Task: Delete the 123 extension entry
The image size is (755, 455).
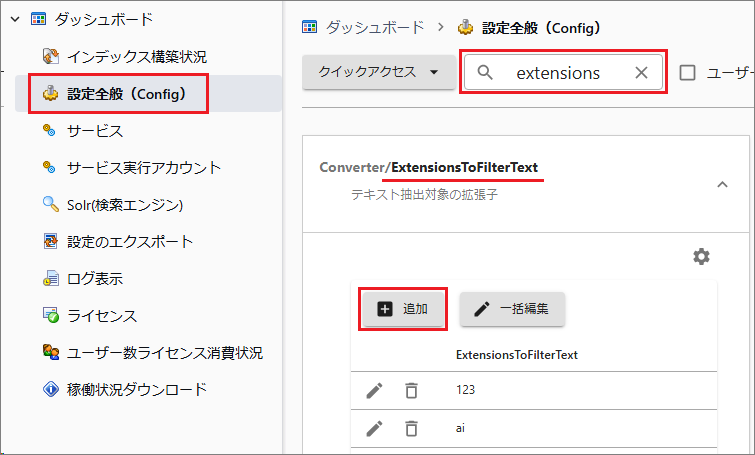Action: click(x=411, y=390)
